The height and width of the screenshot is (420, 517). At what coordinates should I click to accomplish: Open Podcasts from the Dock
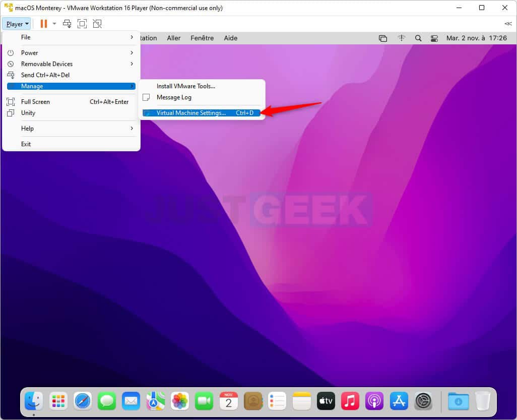(374, 401)
